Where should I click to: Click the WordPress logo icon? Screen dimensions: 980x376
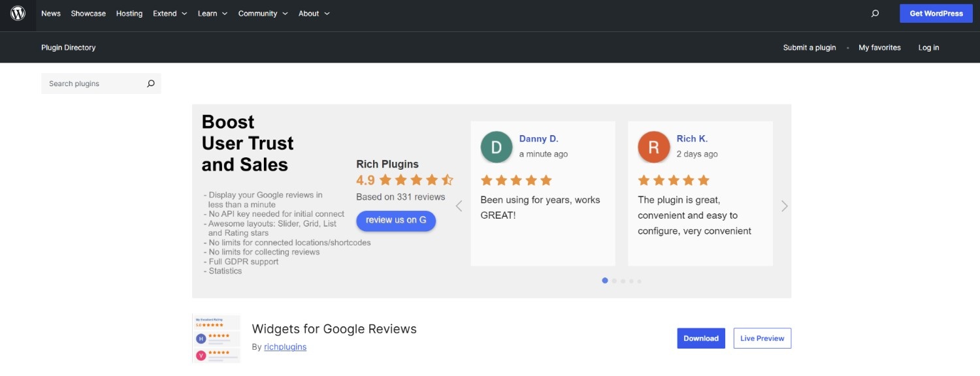(18, 13)
